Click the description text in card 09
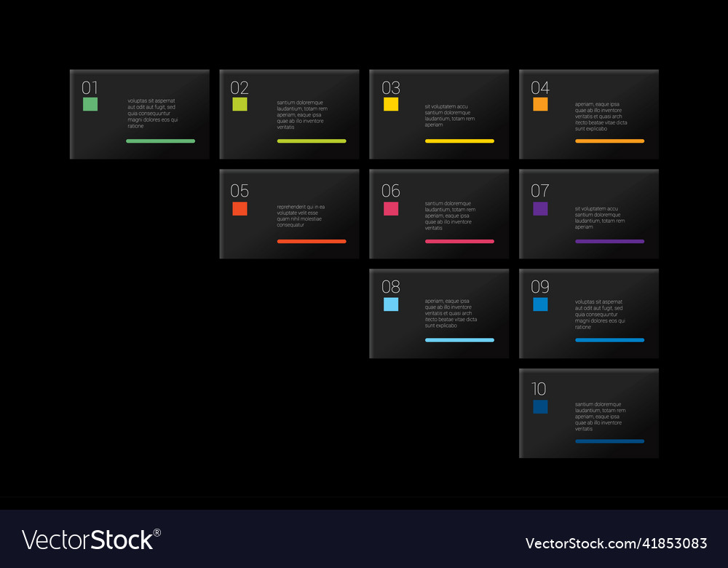Viewport: 728px width, 568px height. point(600,315)
